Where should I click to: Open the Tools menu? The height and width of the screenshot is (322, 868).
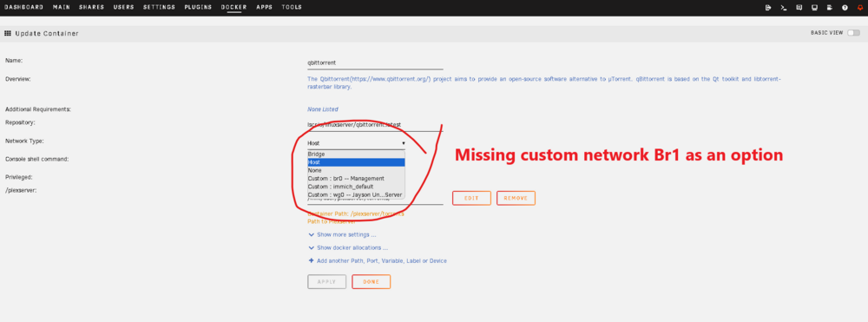point(292,7)
